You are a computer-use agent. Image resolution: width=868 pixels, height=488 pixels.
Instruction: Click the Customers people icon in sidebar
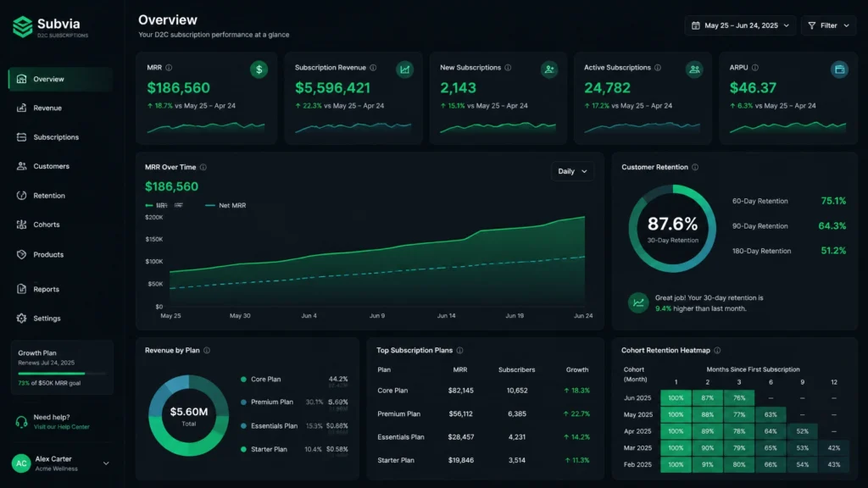[21, 166]
